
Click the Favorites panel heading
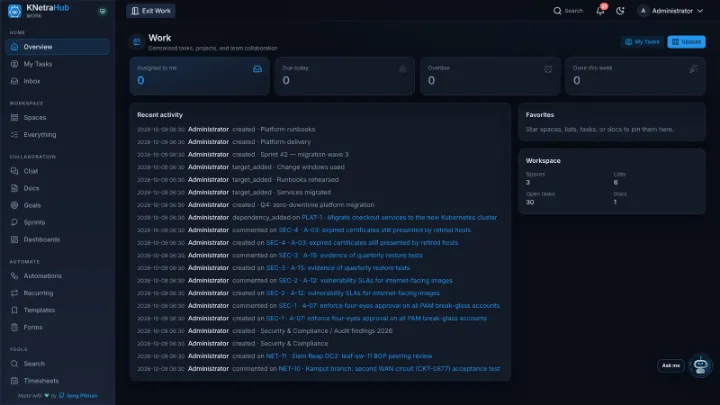[x=540, y=115]
